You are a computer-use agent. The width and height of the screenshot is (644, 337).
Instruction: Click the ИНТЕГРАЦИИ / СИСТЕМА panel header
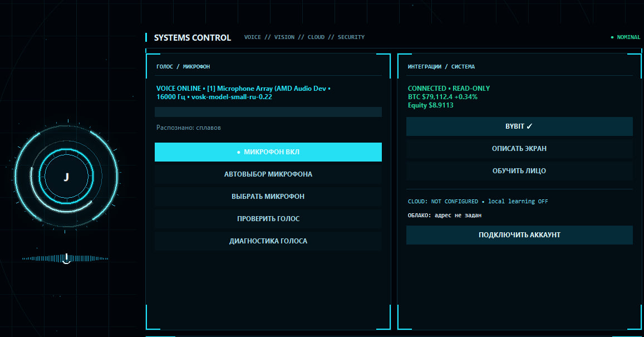click(x=441, y=67)
